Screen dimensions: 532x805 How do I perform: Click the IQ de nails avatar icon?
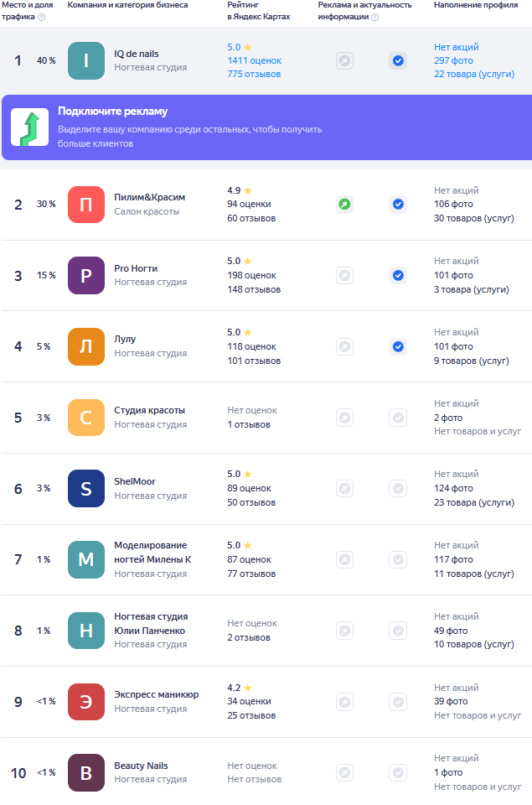[x=85, y=61]
